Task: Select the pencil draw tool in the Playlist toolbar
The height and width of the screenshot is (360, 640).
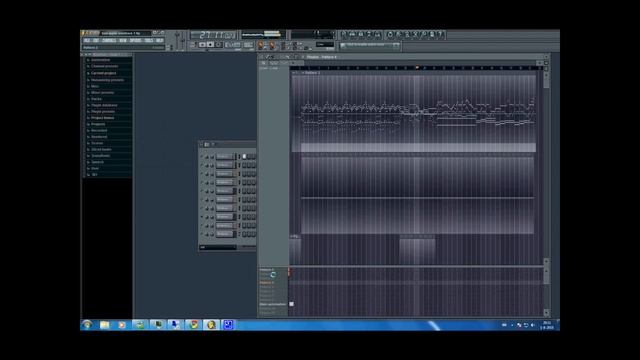Action: point(268,57)
